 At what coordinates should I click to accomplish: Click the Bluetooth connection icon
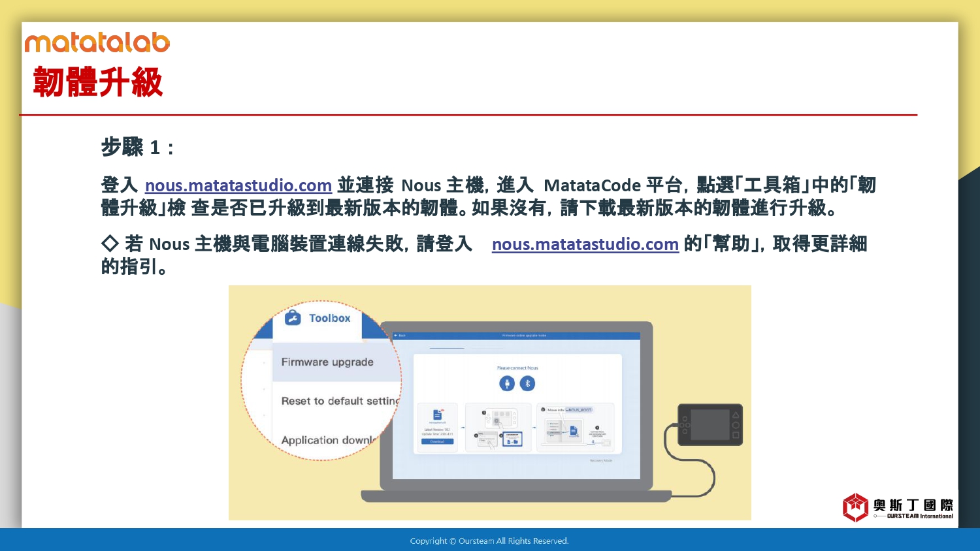pos(527,383)
